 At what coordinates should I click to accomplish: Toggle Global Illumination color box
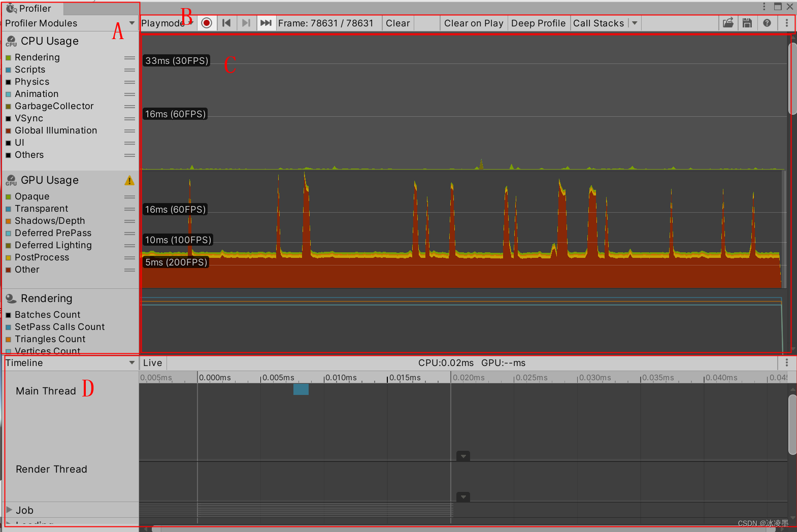(8, 131)
